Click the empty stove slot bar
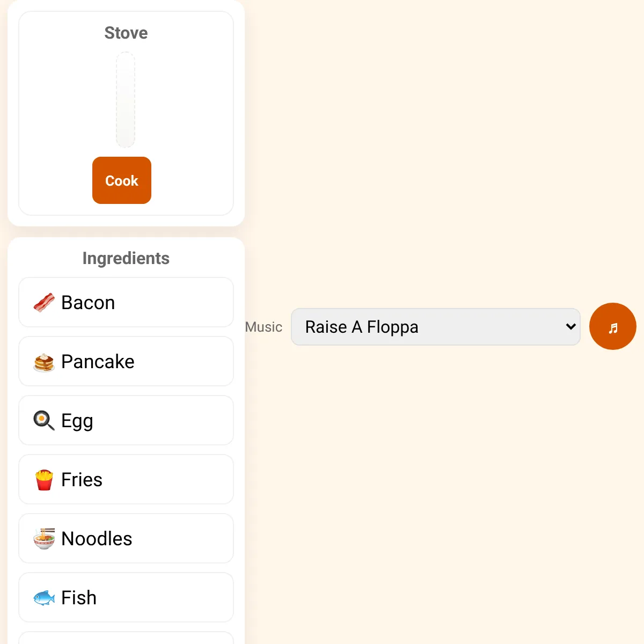Image resolution: width=644 pixels, height=644 pixels. [126, 100]
